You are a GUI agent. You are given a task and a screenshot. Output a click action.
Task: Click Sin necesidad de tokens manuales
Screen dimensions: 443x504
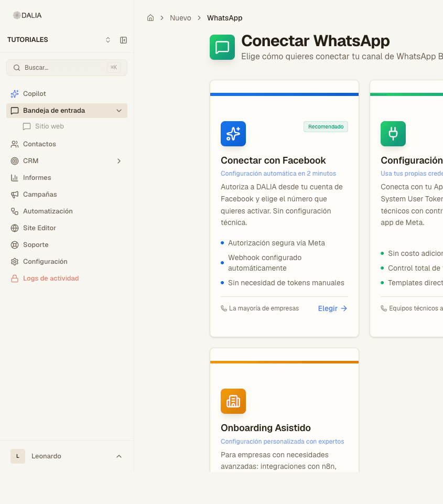[286, 283]
